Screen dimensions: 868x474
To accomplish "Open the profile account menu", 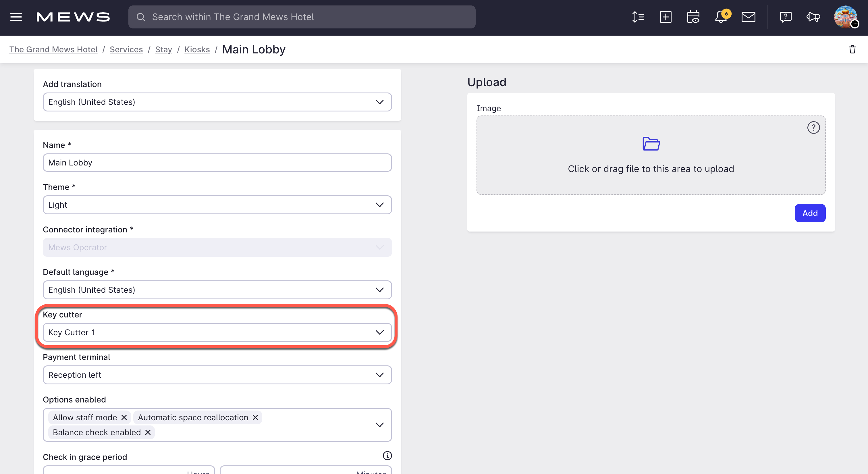I will (846, 17).
